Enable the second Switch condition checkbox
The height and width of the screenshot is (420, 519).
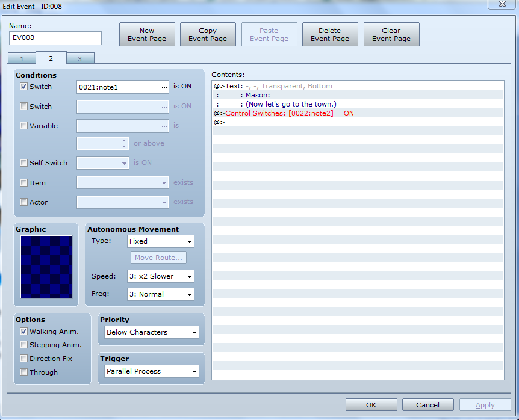23,106
